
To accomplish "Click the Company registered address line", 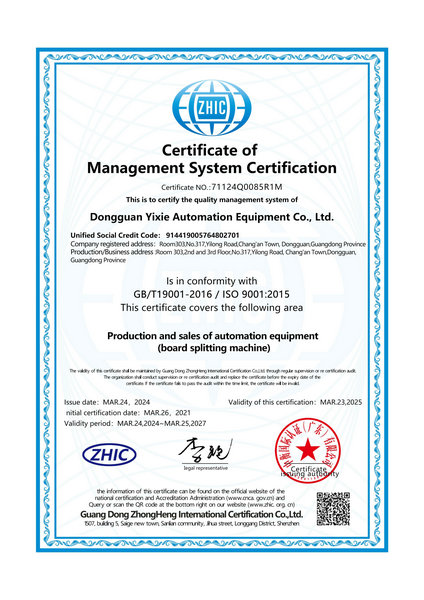I will tap(218, 244).
